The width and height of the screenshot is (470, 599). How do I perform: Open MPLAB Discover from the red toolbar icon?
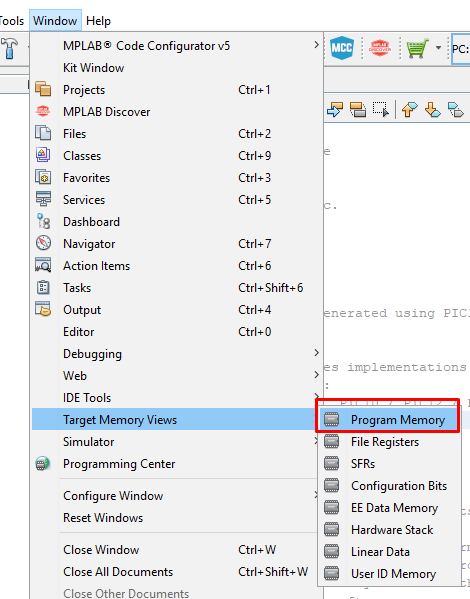[x=379, y=48]
